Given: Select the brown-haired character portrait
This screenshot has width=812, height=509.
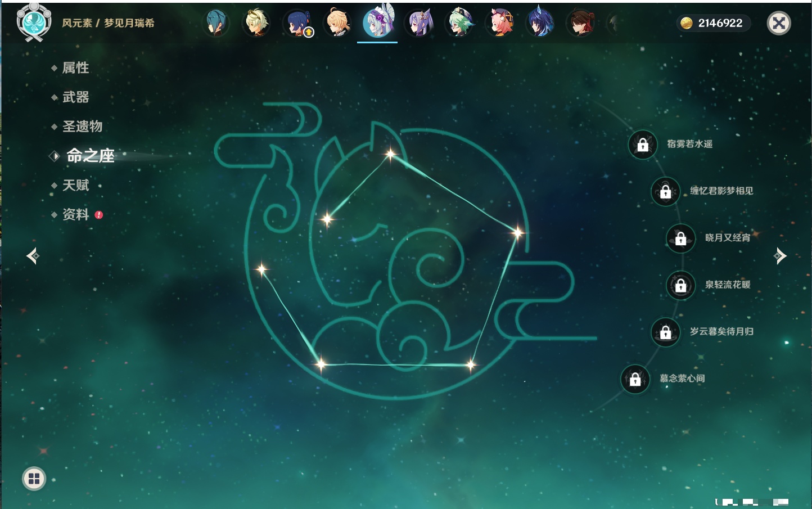Looking at the screenshot, I should click(x=581, y=23).
